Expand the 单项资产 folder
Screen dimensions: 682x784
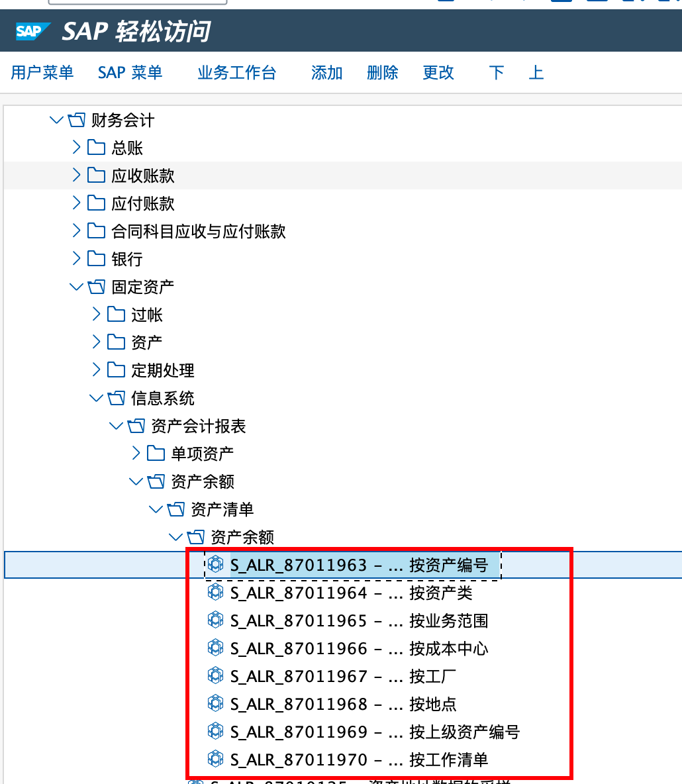(x=136, y=453)
